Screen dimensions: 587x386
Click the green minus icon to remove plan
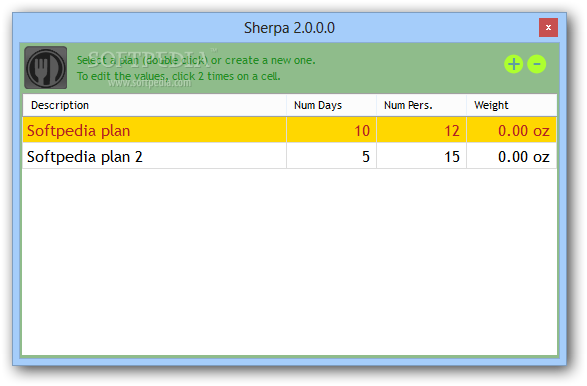pos(536,64)
